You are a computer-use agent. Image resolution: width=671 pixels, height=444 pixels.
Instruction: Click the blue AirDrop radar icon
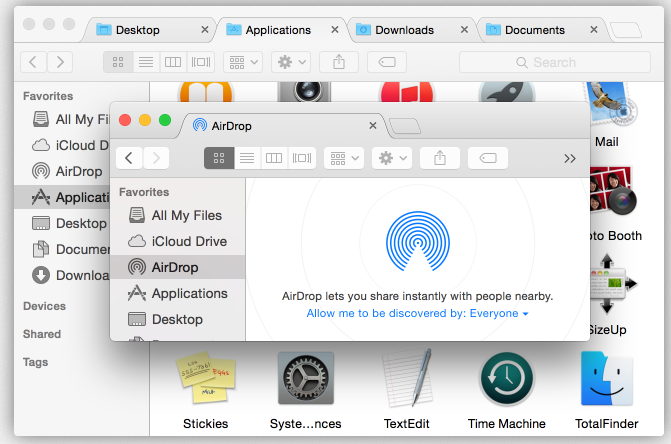click(418, 242)
